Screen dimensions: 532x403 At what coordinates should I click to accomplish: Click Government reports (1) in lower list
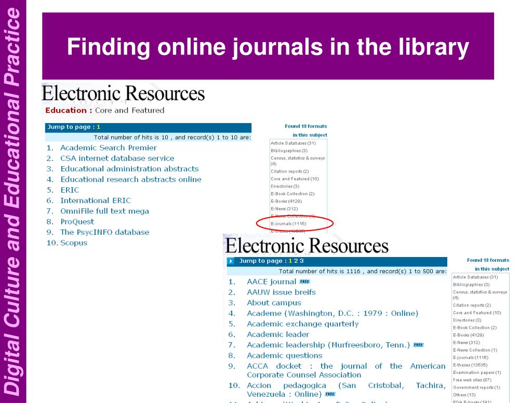(477, 387)
